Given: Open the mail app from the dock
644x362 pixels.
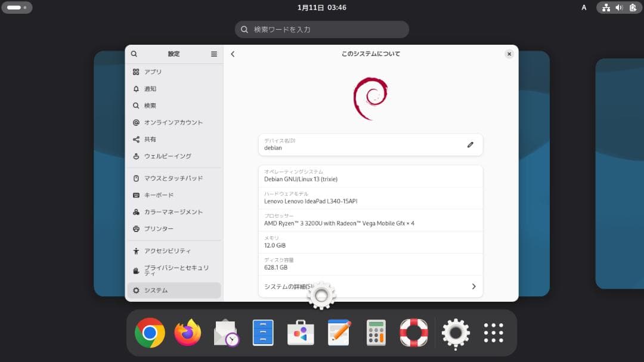Looking at the screenshot, I should click(225, 333).
